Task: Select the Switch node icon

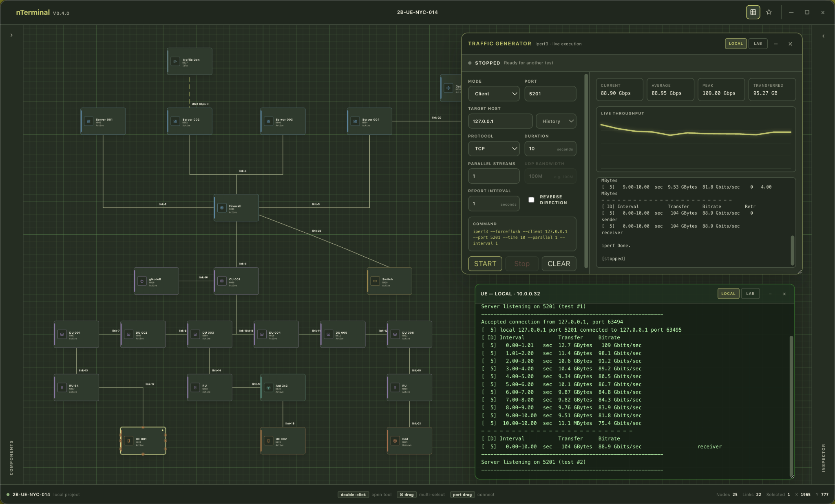Action: click(x=375, y=281)
